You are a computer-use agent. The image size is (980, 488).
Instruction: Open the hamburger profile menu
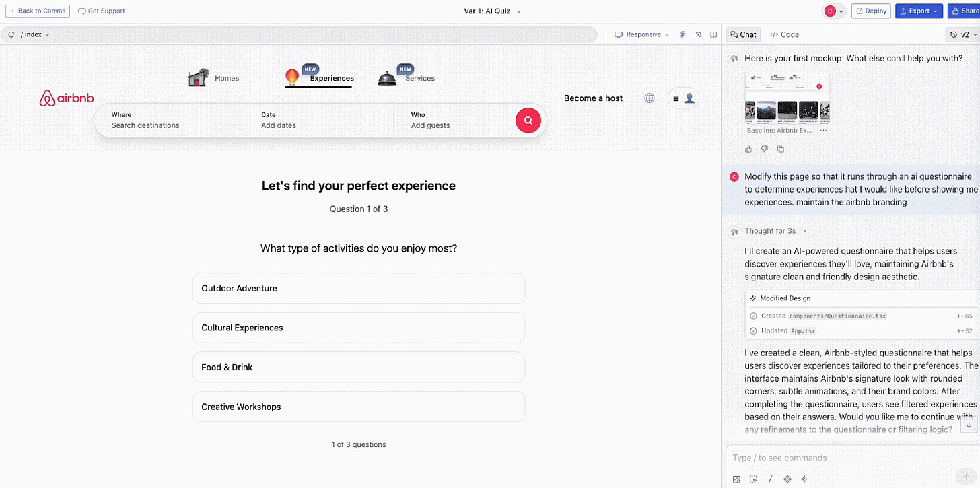pyautogui.click(x=683, y=98)
